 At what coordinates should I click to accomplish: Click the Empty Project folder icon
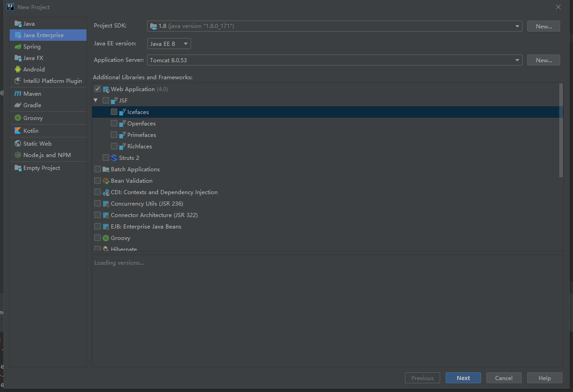[x=18, y=168]
